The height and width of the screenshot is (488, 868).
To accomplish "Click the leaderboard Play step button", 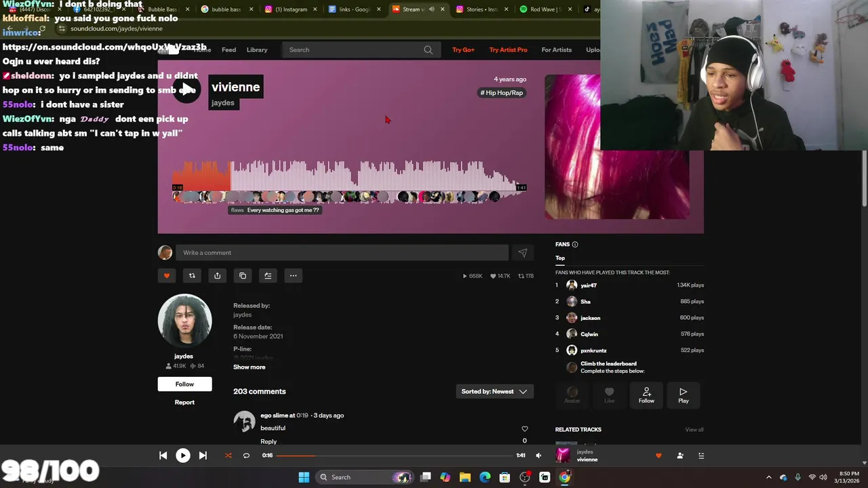I will click(x=684, y=394).
